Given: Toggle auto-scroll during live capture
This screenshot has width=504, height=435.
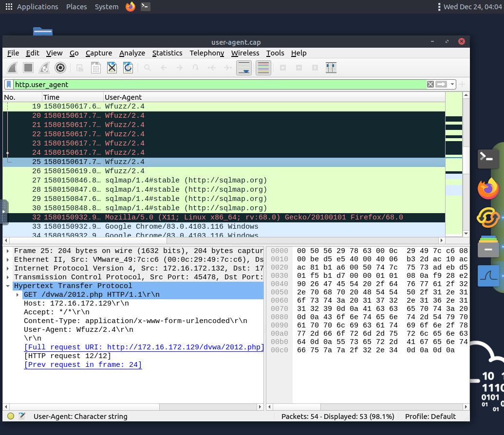Looking at the screenshot, I should (x=244, y=68).
